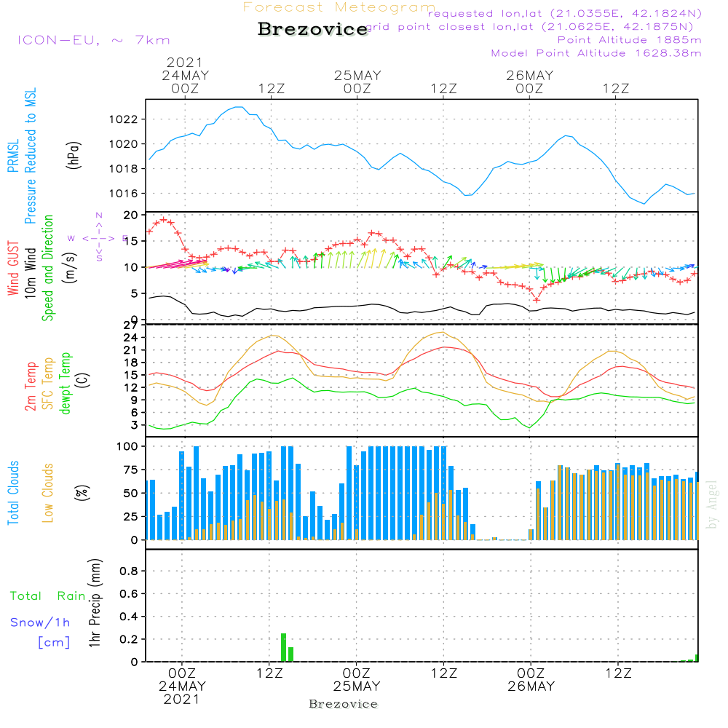Click the orange SFC Temp label
This screenshot has width=728, height=728.
[48, 384]
